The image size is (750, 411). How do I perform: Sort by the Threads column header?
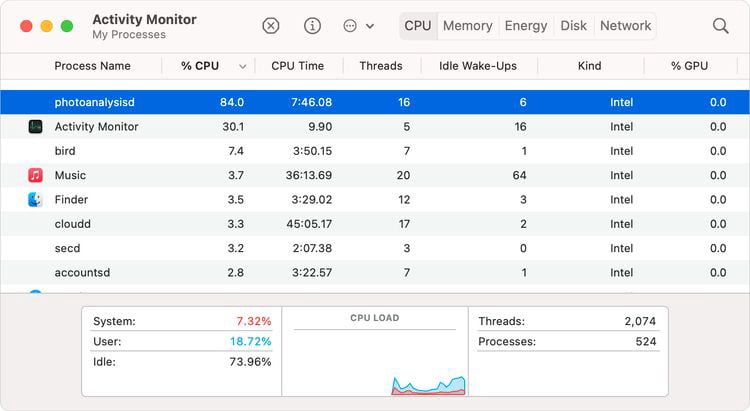tap(380, 66)
